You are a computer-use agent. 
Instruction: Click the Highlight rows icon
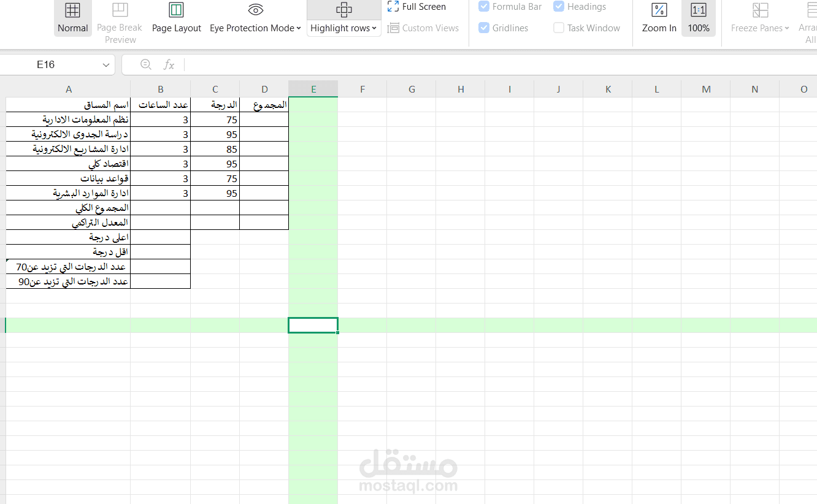tap(344, 10)
